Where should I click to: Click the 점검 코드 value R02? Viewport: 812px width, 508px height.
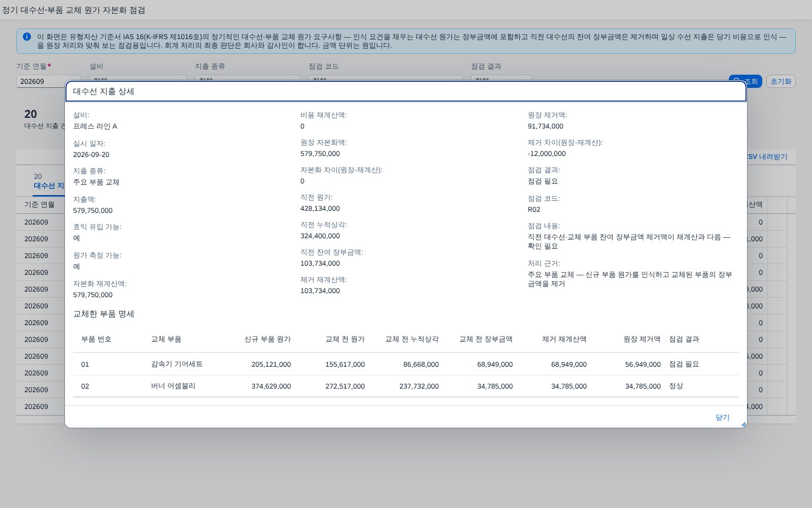click(x=534, y=209)
